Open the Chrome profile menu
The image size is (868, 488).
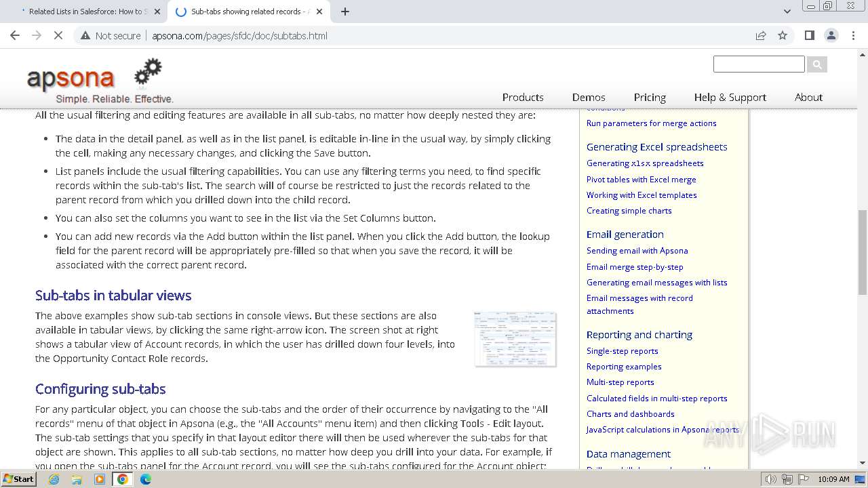pyautogui.click(x=831, y=35)
